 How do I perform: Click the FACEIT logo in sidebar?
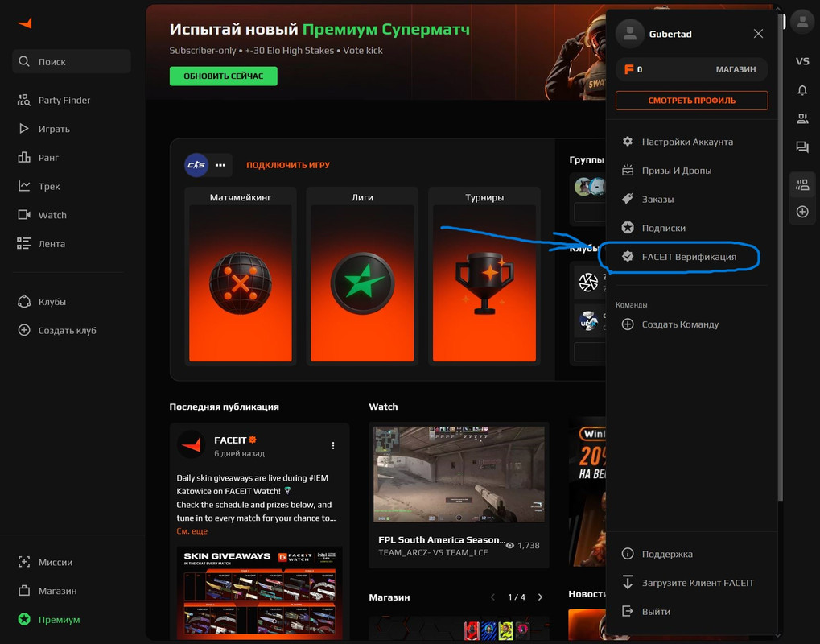click(25, 23)
